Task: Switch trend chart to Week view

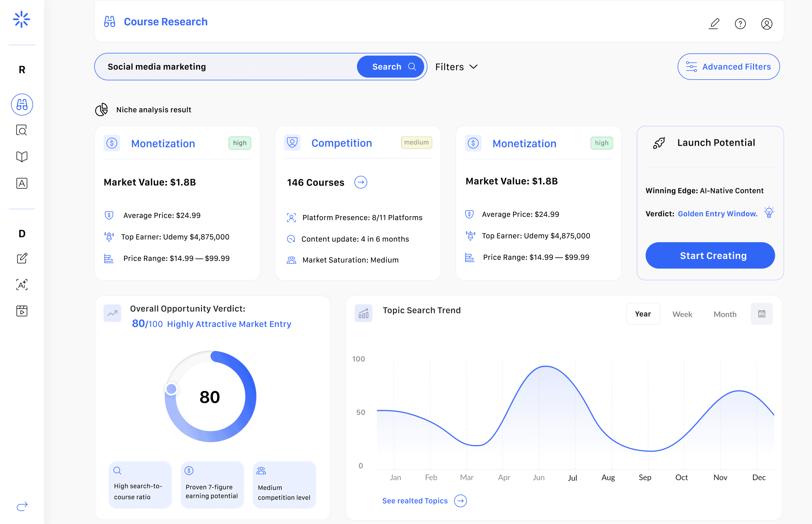Action: [682, 314]
